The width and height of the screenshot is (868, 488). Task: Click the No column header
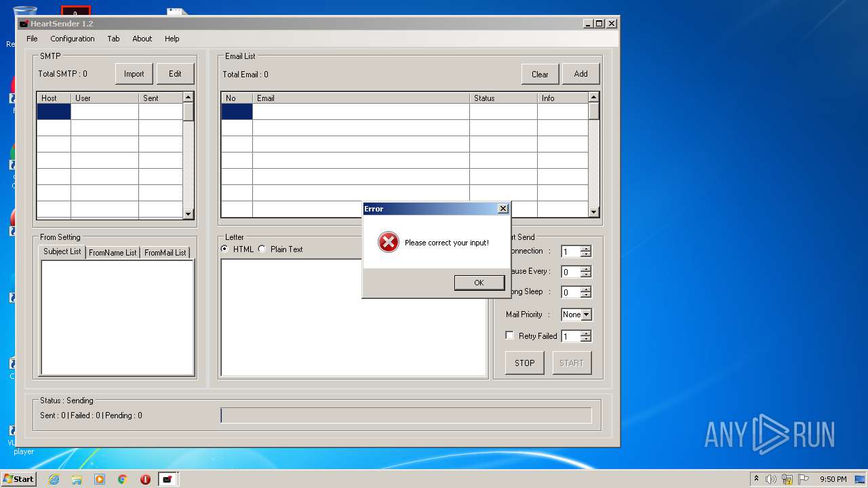coord(237,98)
